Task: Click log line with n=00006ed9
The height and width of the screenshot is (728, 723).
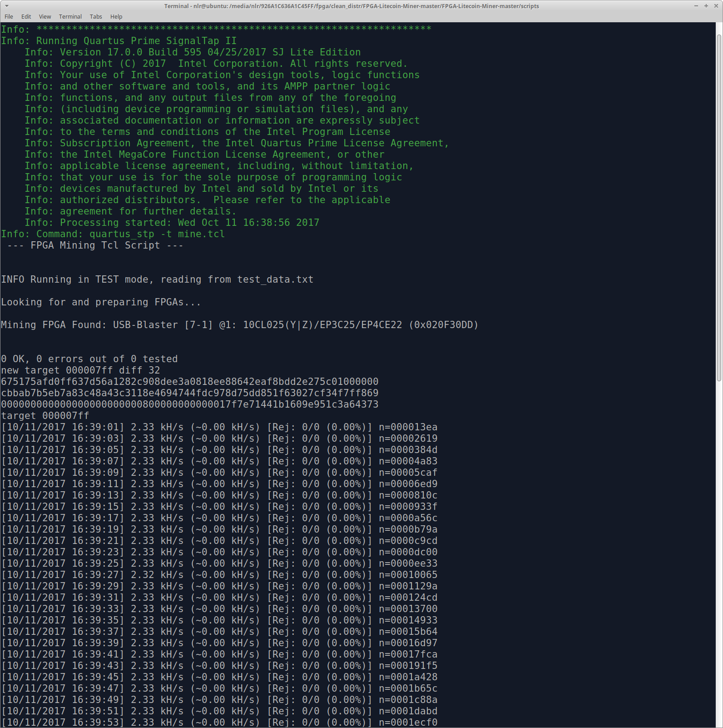Action: click(219, 484)
